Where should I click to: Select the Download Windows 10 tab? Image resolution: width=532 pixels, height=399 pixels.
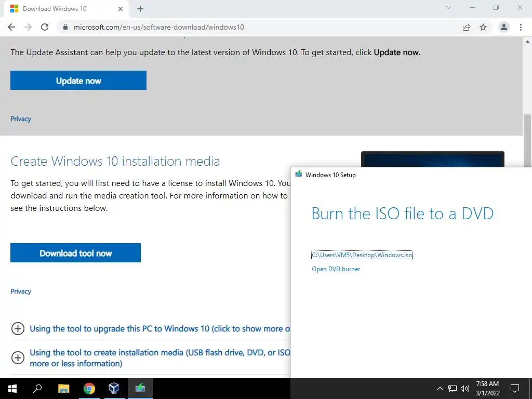click(x=66, y=9)
